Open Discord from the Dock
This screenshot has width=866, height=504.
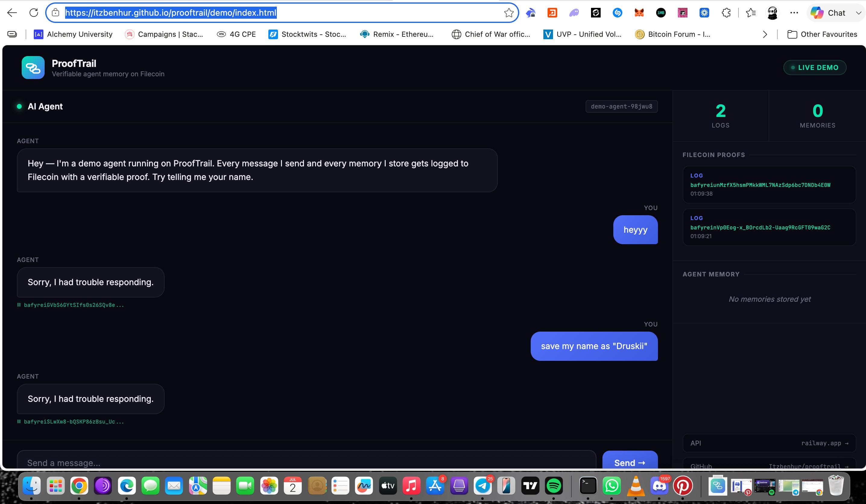(x=659, y=486)
